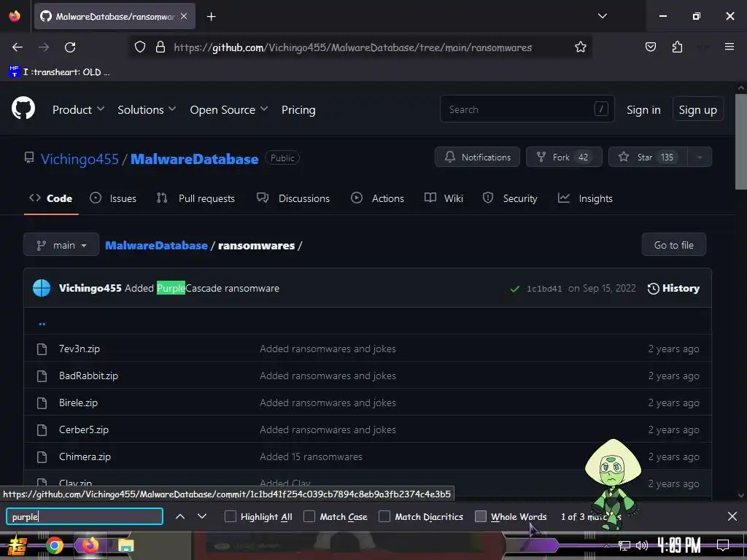747x560 pixels.
Task: Open the MalwareDatabase breadcrumb link
Action: (156, 245)
